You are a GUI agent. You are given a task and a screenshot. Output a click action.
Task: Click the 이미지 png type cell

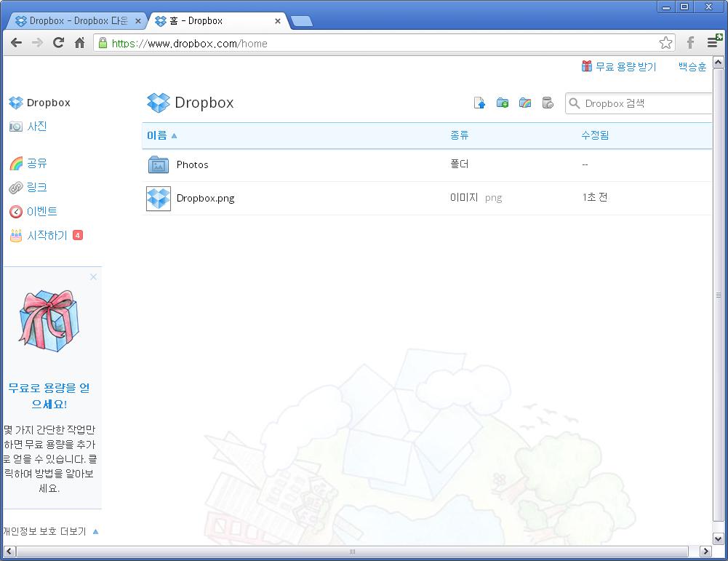pos(476,198)
